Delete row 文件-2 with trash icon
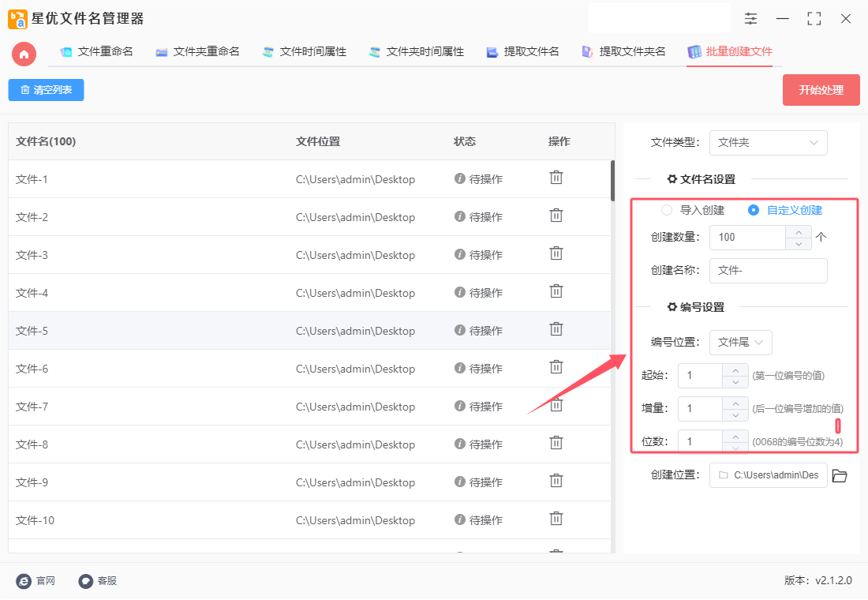 (556, 216)
